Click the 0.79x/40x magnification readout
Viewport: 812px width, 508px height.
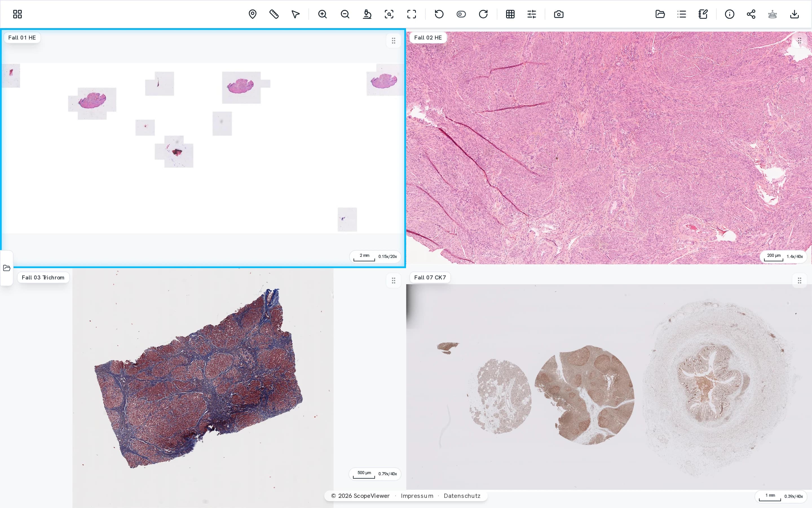click(388, 474)
